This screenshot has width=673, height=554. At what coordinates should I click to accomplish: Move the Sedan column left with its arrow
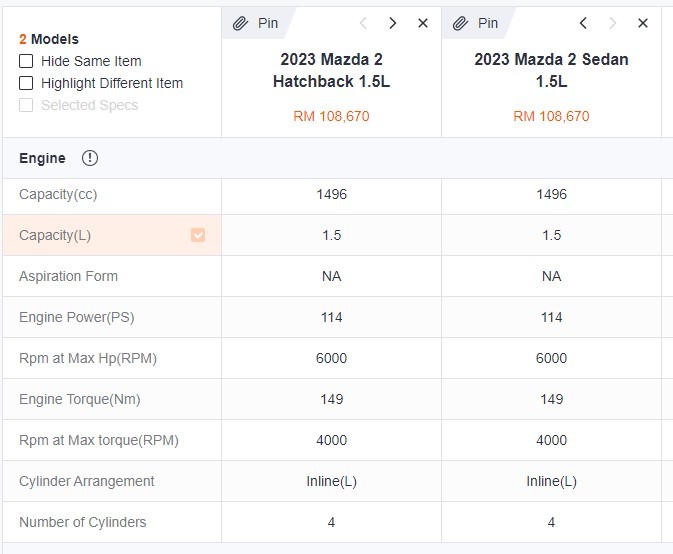583,23
